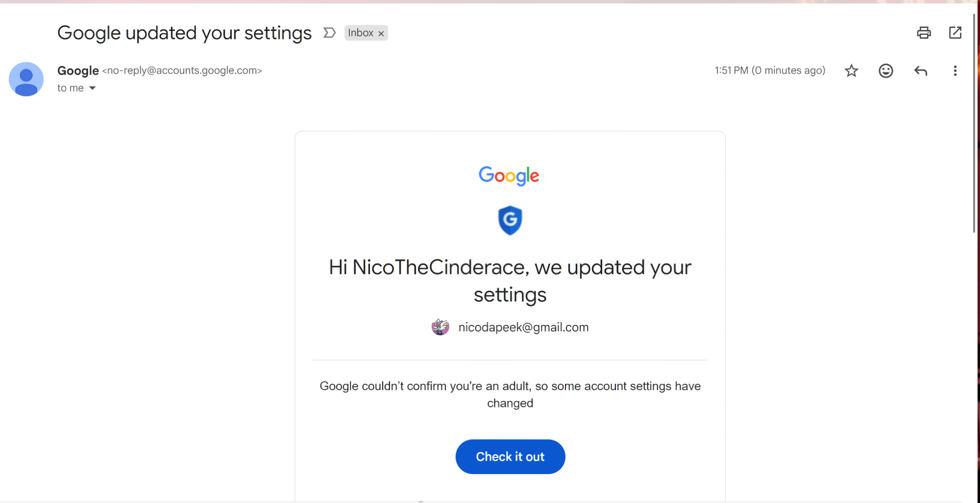
Task: Add an emoji reaction to the email
Action: pyautogui.click(x=885, y=71)
